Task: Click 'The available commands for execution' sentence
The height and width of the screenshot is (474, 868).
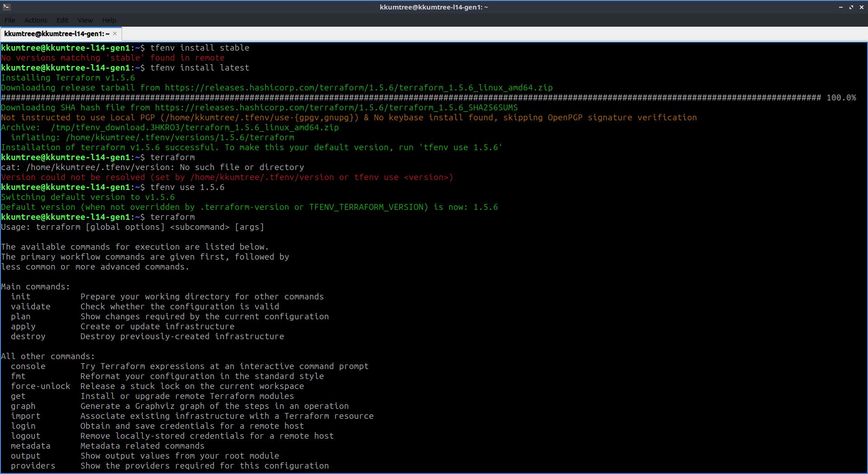Action: pyautogui.click(x=135, y=247)
